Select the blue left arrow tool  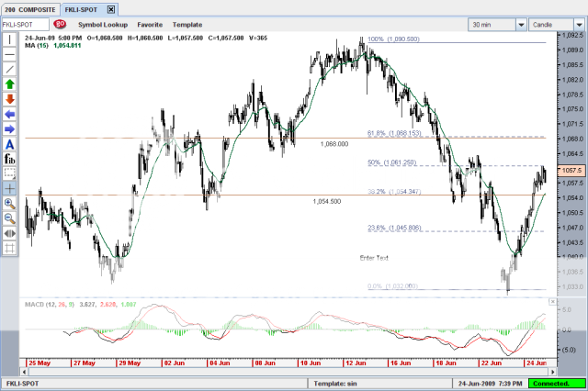[x=9, y=115]
